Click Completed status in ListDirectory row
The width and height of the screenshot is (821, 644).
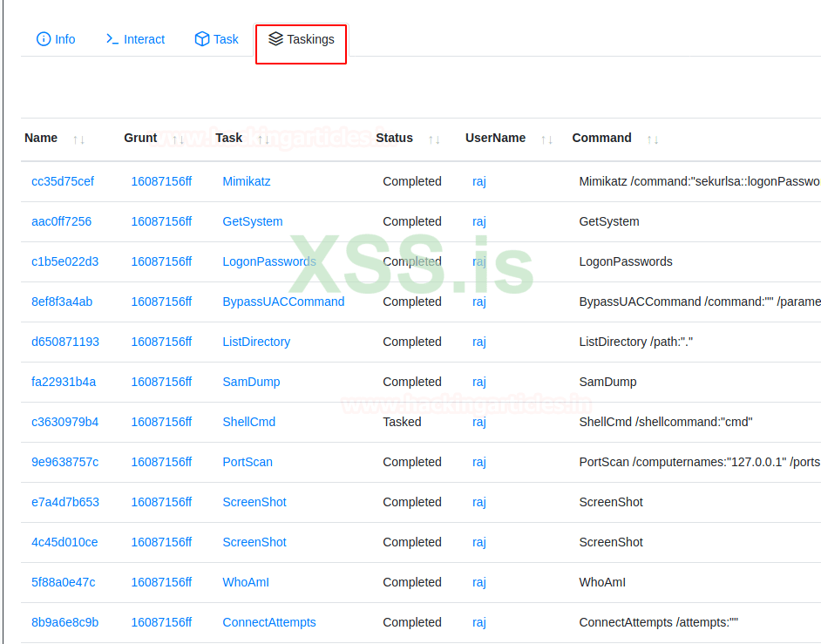tap(412, 342)
